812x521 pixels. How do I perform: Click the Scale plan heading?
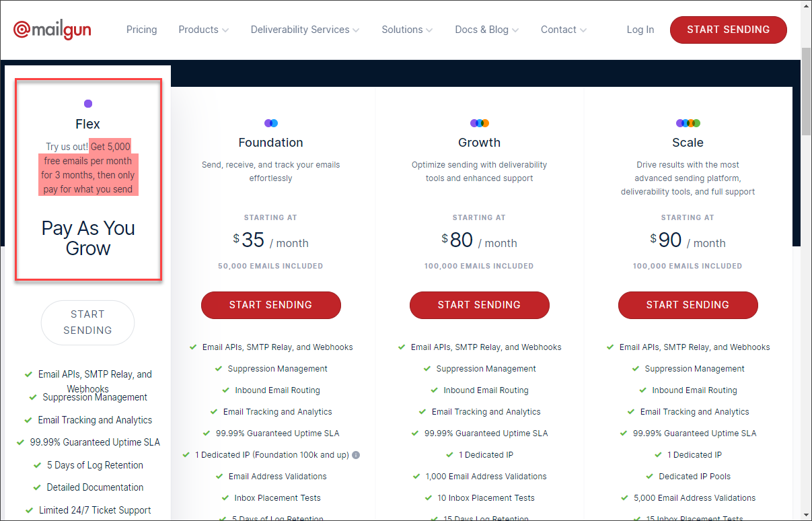coord(688,143)
